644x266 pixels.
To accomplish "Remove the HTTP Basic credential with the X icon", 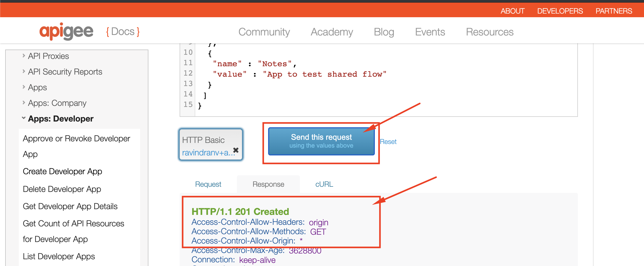I will tap(236, 150).
